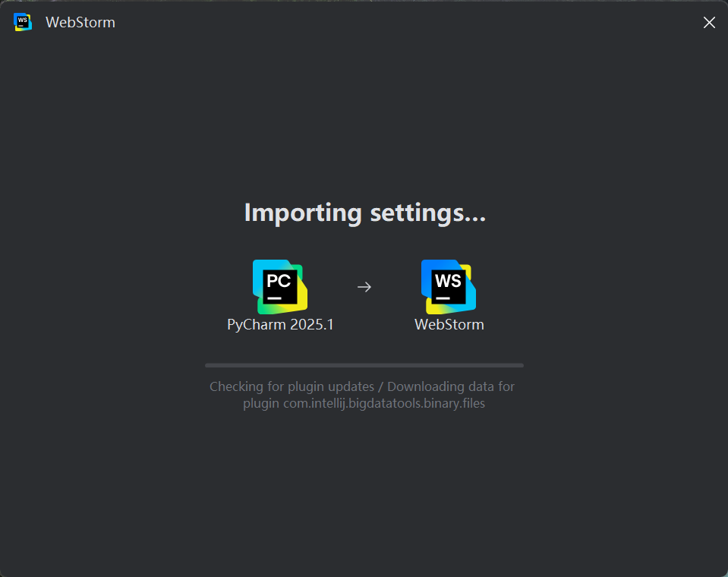Click the word PyCharm under the PC icon
The image size is (728, 577).
pyautogui.click(x=257, y=324)
